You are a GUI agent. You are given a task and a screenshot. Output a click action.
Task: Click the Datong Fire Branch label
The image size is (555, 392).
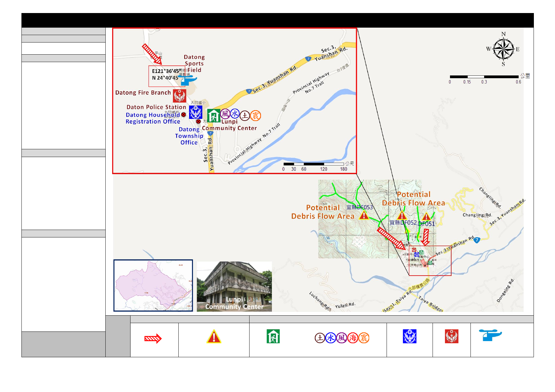point(143,92)
